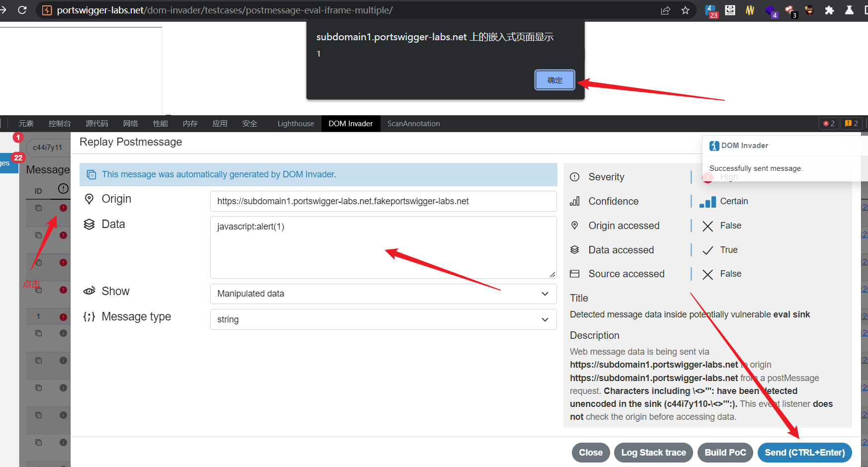Click Send (CTRL+Enter) button

click(x=805, y=453)
